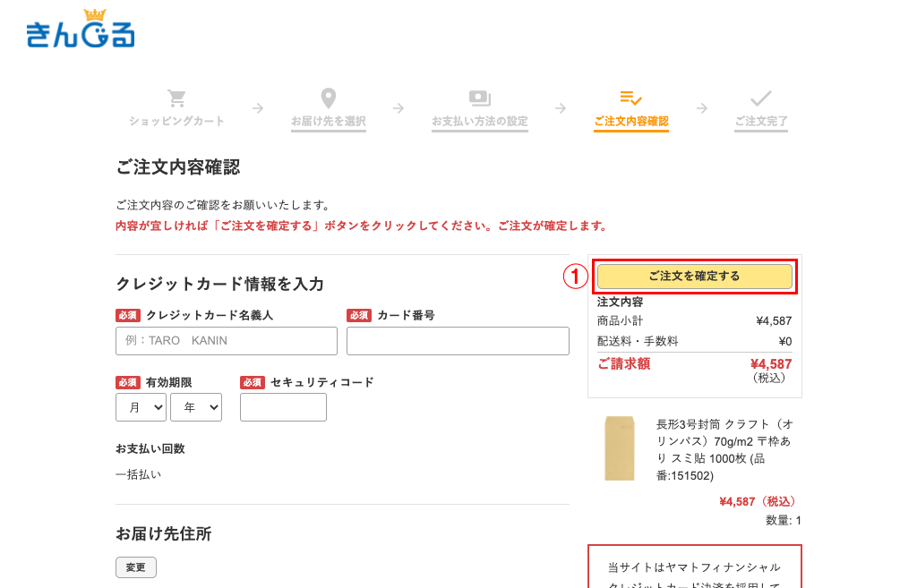
Task: Focus the カード番号 input field
Action: (x=458, y=341)
